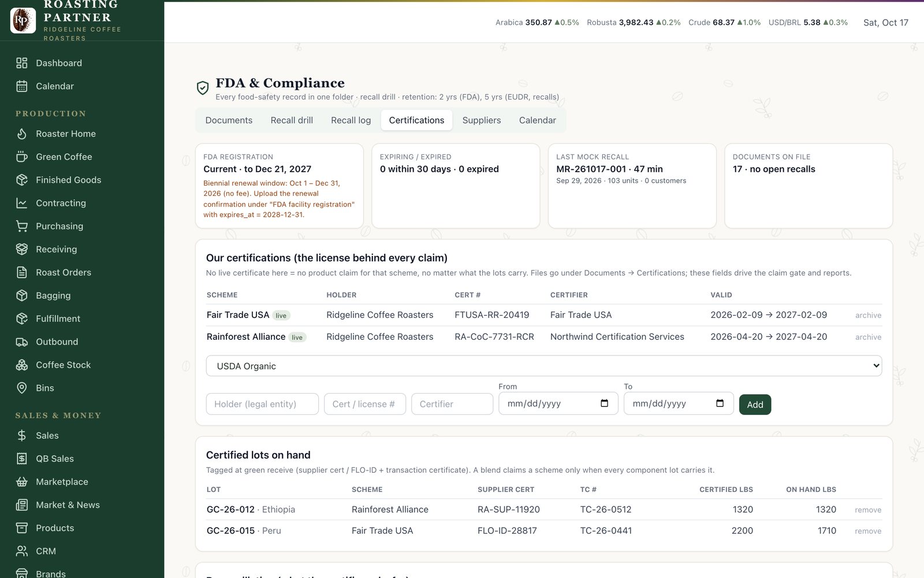This screenshot has width=924, height=578.
Task: Click cert number FTUSA-RR-20419
Action: tap(492, 315)
